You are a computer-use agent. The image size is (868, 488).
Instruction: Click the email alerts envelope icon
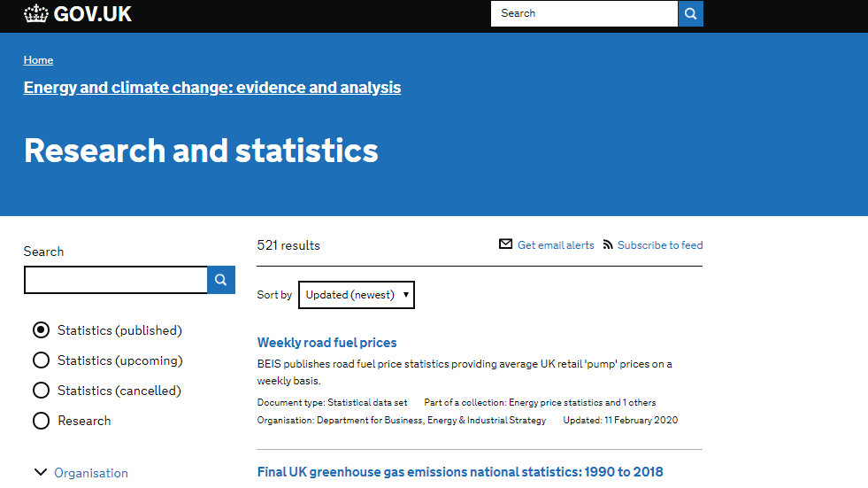(505, 244)
